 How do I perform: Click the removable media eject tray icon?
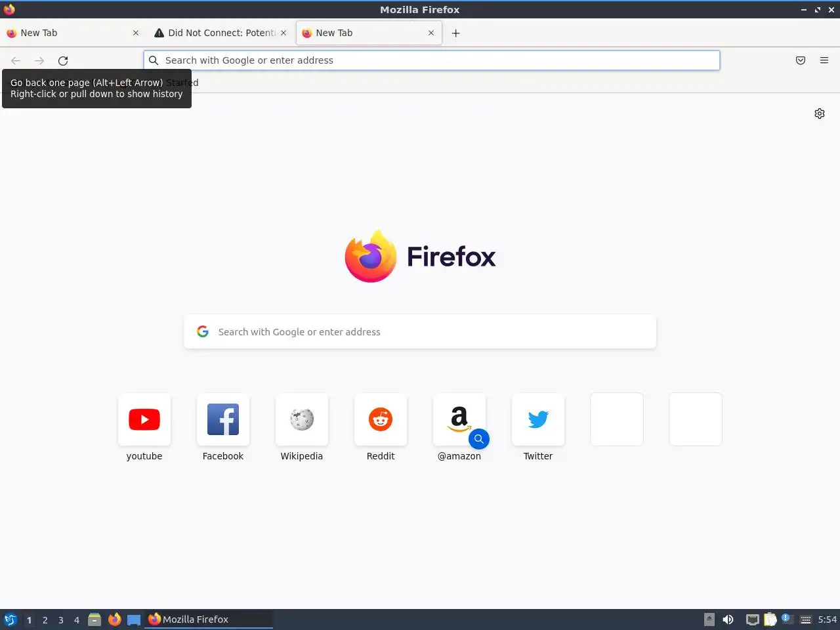(x=709, y=619)
